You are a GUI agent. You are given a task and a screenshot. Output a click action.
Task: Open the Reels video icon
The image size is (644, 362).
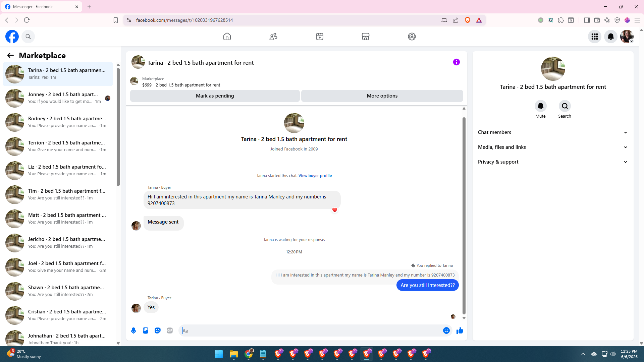pos(320,37)
